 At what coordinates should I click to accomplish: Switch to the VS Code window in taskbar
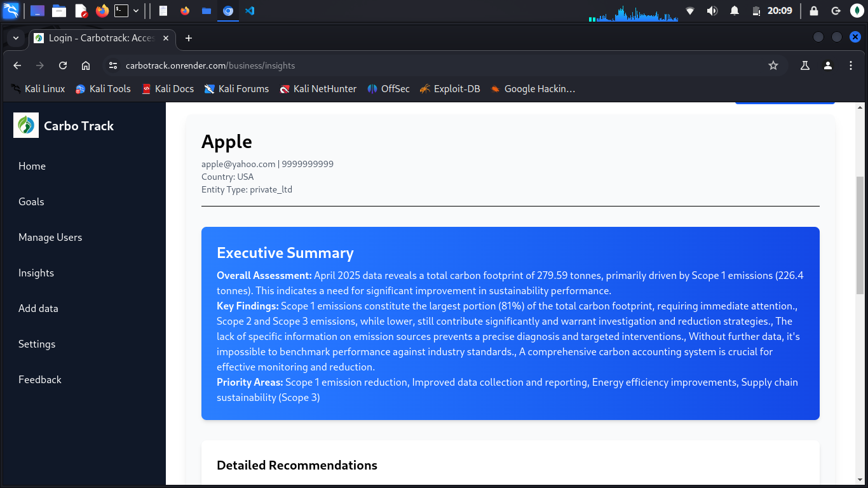point(250,11)
